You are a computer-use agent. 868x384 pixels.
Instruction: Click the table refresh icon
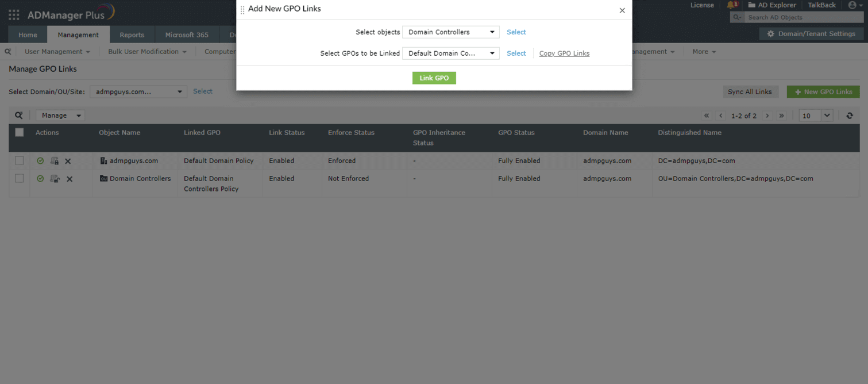click(850, 116)
